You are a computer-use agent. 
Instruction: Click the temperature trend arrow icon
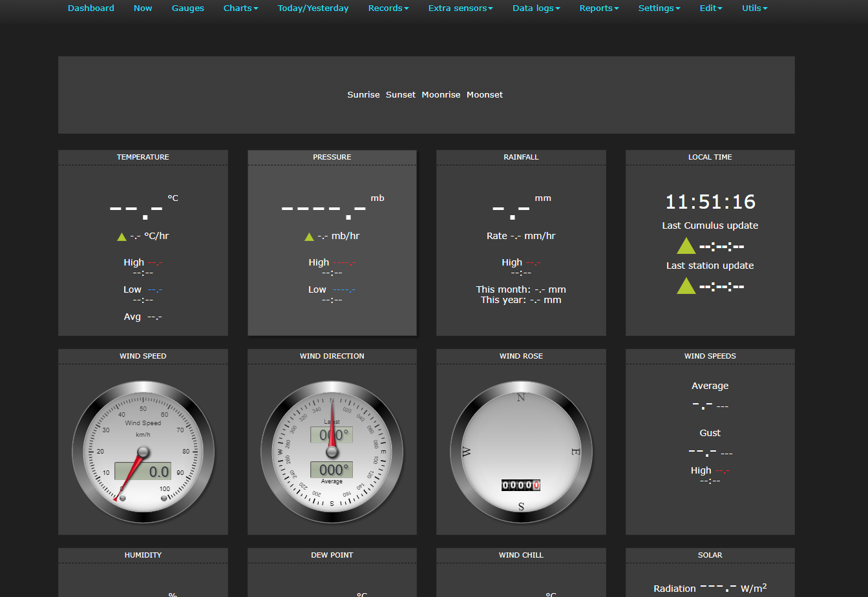tap(122, 236)
